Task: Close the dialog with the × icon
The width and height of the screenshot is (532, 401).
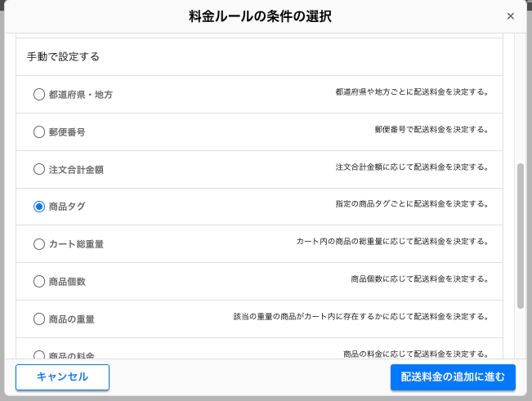Action: point(511,16)
